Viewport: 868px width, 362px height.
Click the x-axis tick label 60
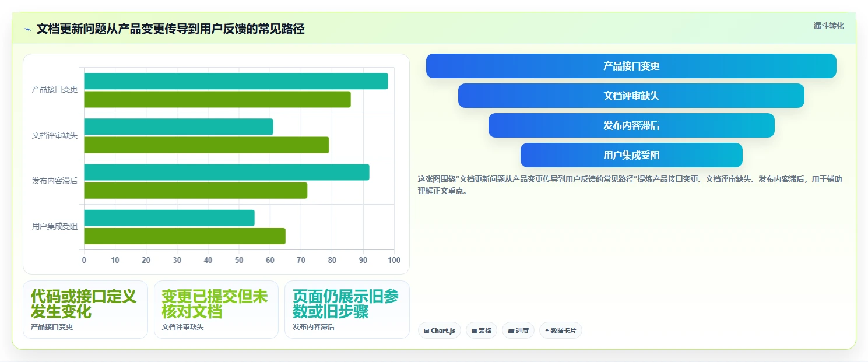270,260
